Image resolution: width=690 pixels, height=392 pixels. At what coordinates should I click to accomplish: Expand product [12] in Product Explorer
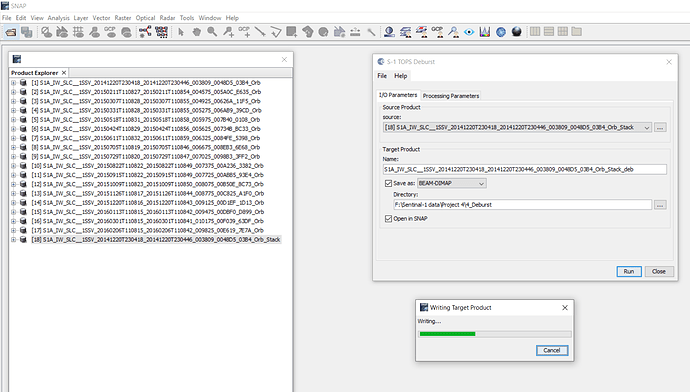13,184
